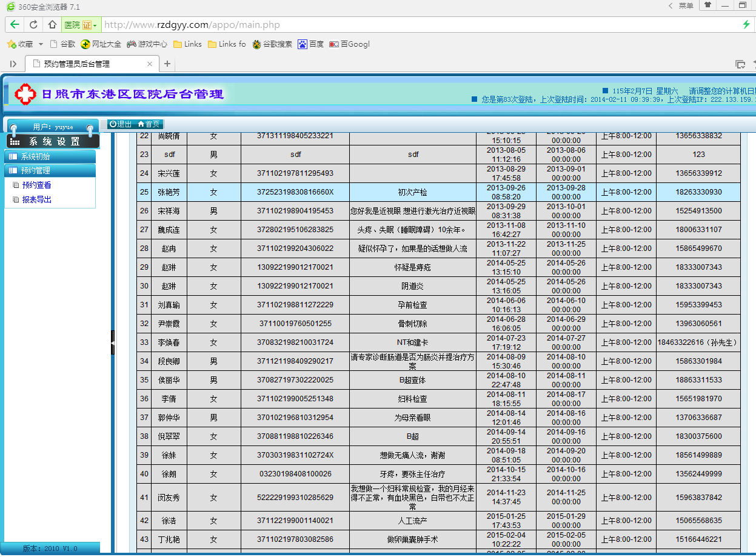Open the 谷歌 bookmark
Viewport: 756px width, 557px height.
63,44
